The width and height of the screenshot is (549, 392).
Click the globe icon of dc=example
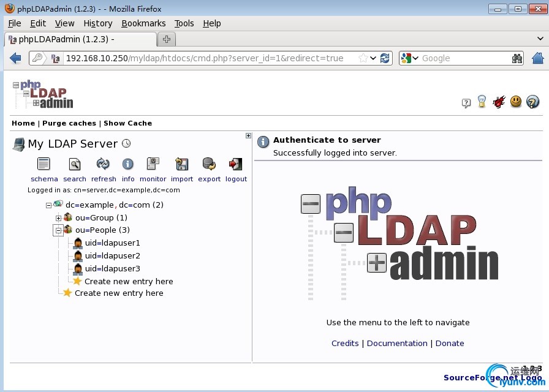tap(58, 204)
